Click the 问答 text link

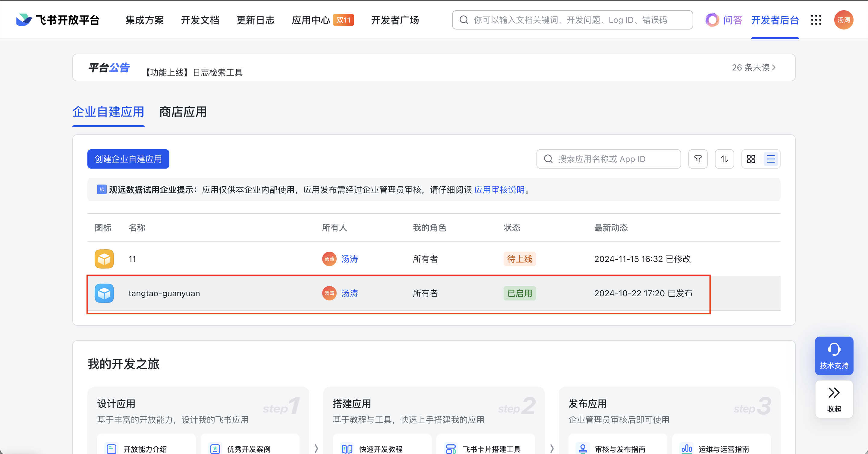733,20
